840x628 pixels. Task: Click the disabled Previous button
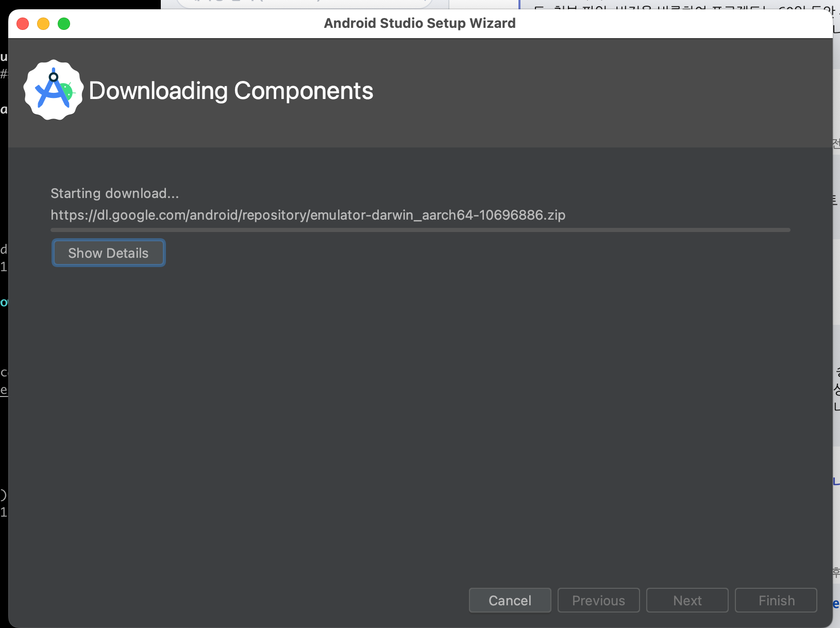pos(598,600)
